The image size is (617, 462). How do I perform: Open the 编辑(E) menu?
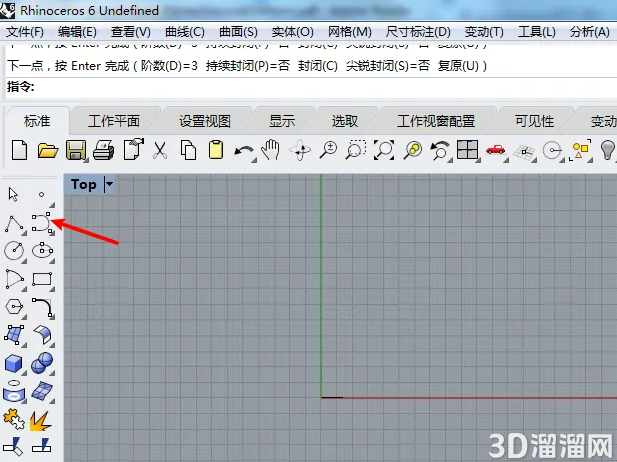[x=77, y=31]
